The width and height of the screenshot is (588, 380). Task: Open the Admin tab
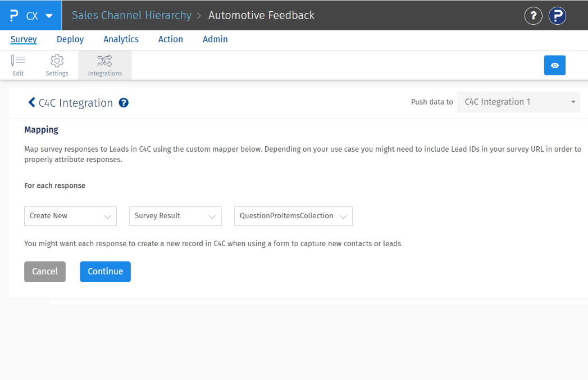coord(215,39)
